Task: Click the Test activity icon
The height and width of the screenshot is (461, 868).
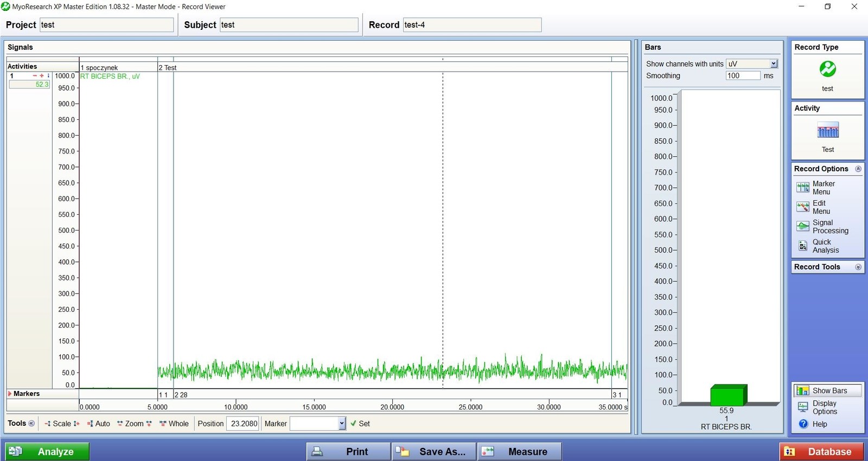Action: click(x=827, y=132)
